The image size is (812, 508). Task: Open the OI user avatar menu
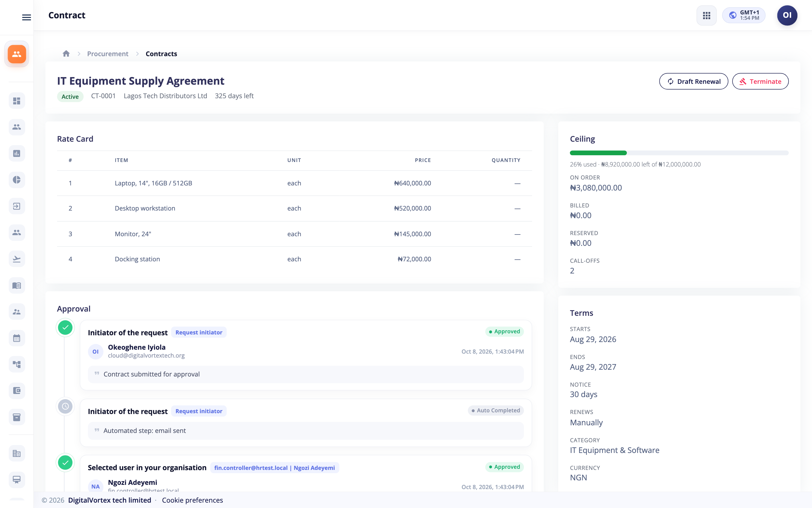coord(787,16)
